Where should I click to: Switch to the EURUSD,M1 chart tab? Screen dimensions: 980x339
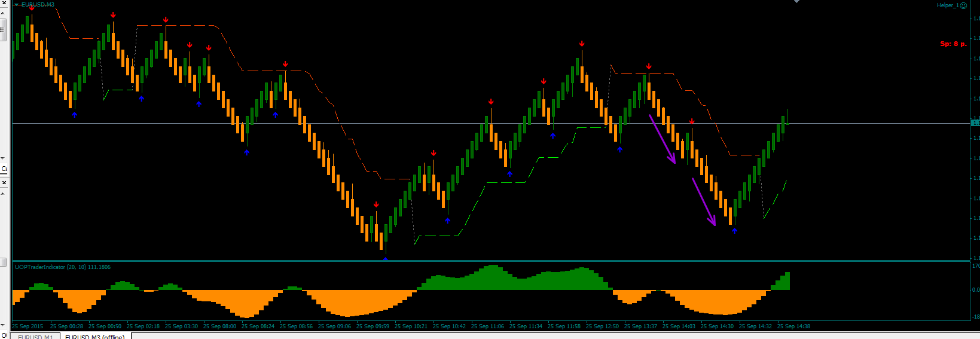[35, 337]
